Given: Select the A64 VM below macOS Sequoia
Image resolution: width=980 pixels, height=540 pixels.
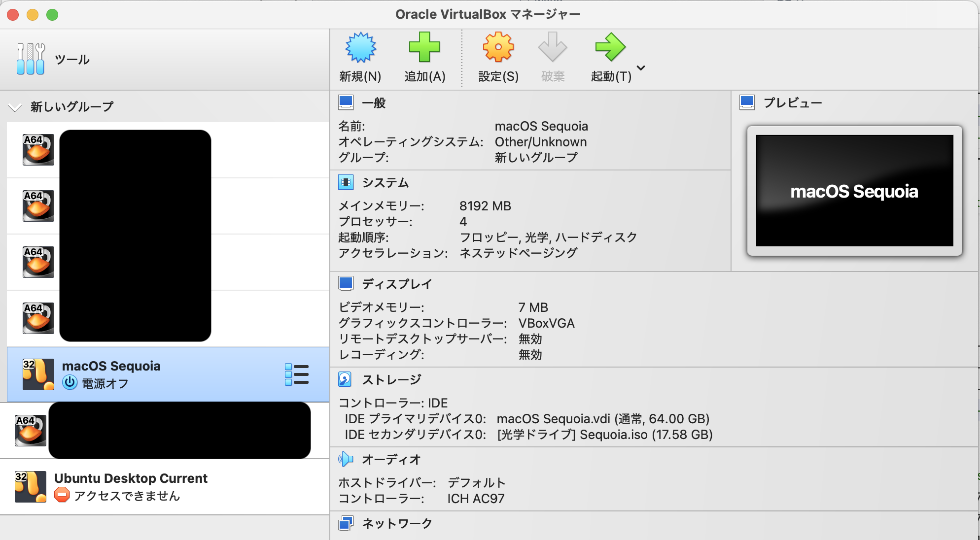Looking at the screenshot, I should click(x=31, y=431).
